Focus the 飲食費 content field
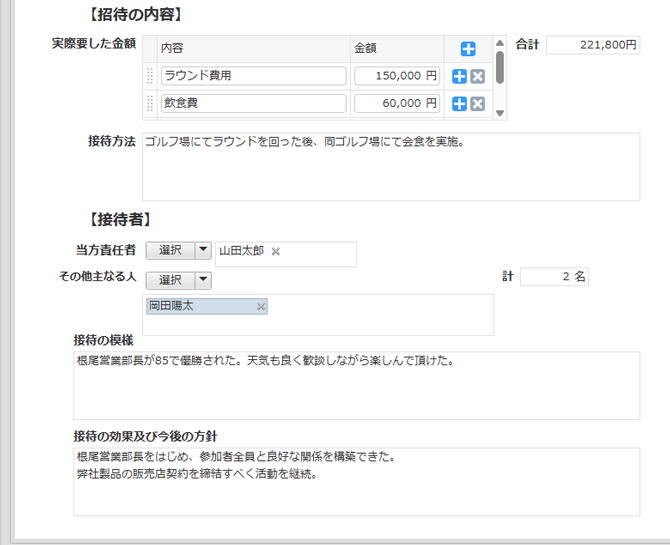The width and height of the screenshot is (670, 545). (253, 104)
